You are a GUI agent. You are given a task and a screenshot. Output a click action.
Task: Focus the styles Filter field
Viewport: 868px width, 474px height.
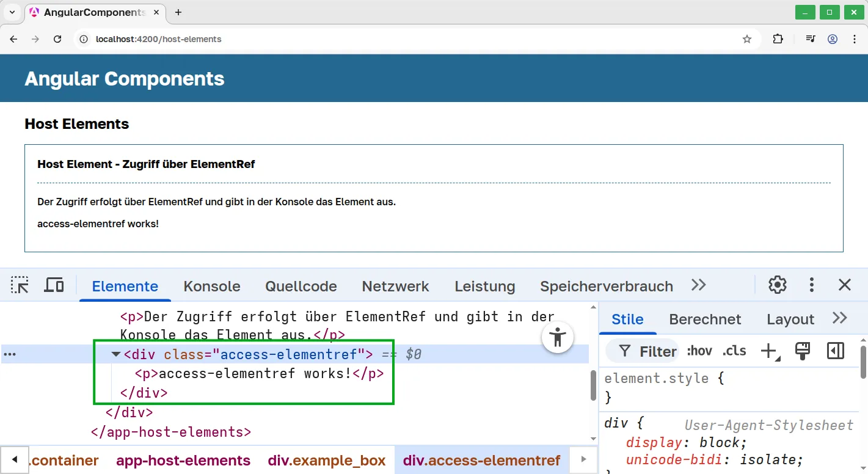pos(643,351)
